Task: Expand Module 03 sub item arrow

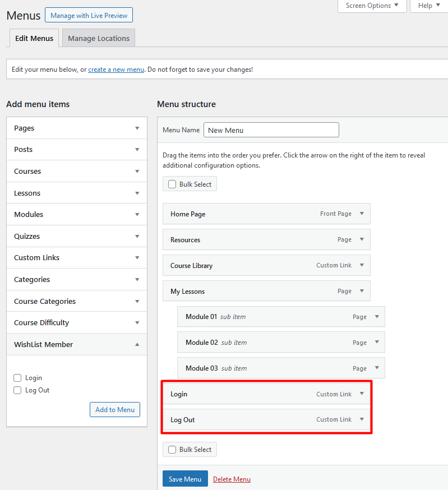Action: [x=377, y=368]
